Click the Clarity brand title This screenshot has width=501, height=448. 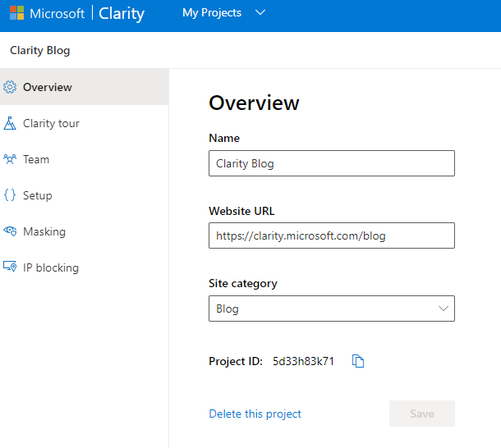point(122,13)
